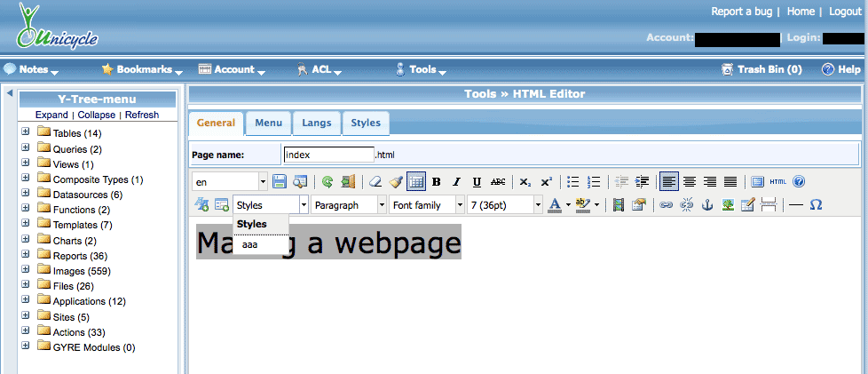The height and width of the screenshot is (374, 868).
Task: Click the insert link chain icon
Action: [x=666, y=205]
